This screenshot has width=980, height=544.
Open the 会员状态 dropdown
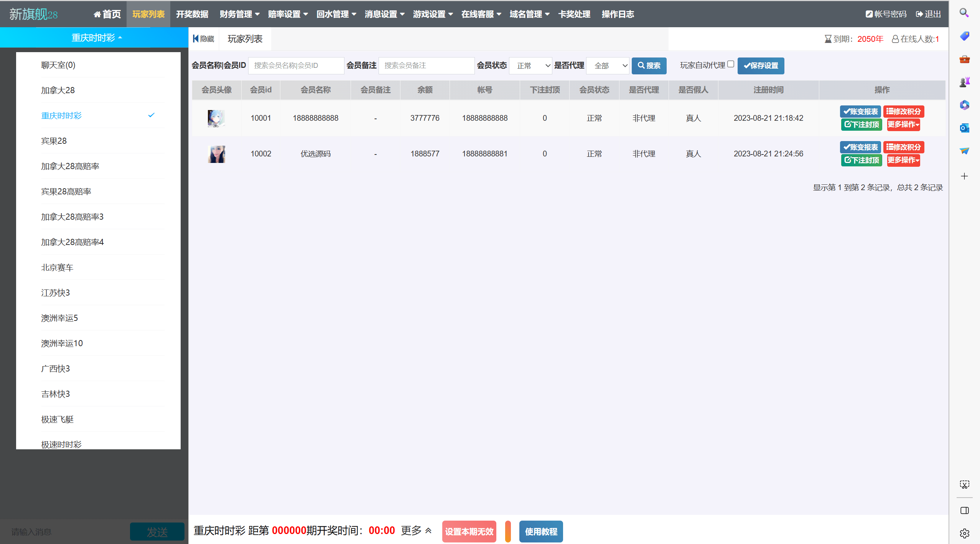point(530,66)
